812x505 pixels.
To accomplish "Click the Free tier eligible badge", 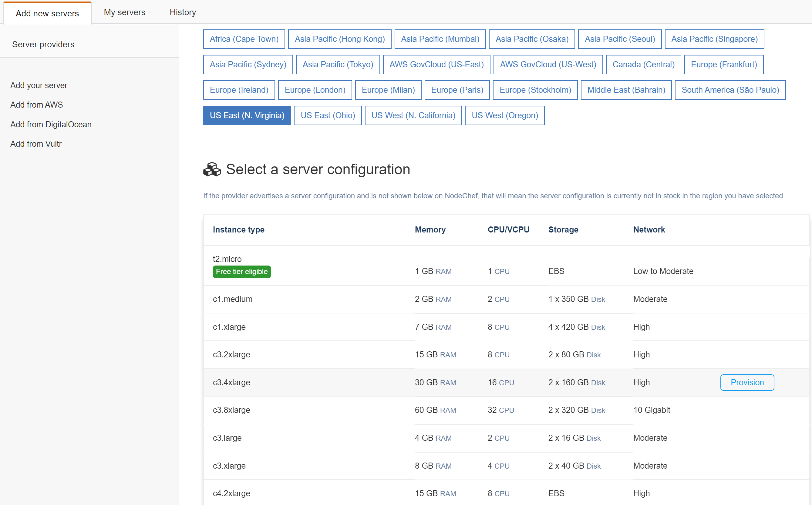I will pos(241,272).
